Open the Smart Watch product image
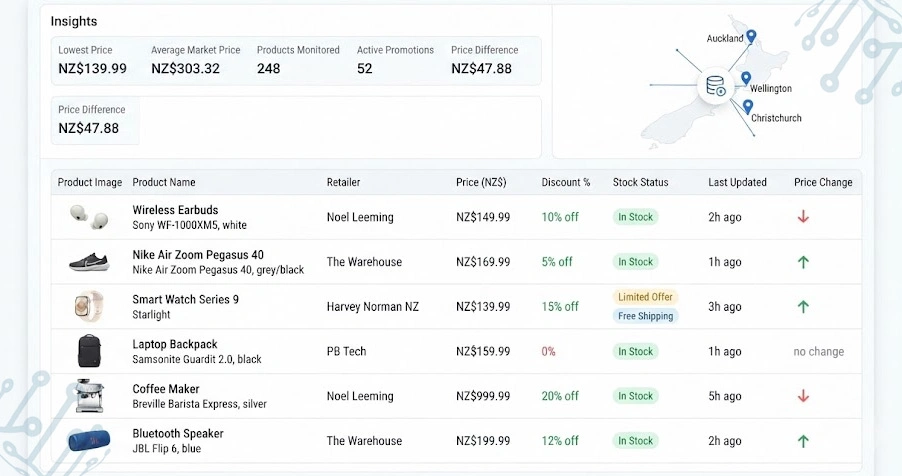Screen dimensions: 902x476 [x=89, y=306]
